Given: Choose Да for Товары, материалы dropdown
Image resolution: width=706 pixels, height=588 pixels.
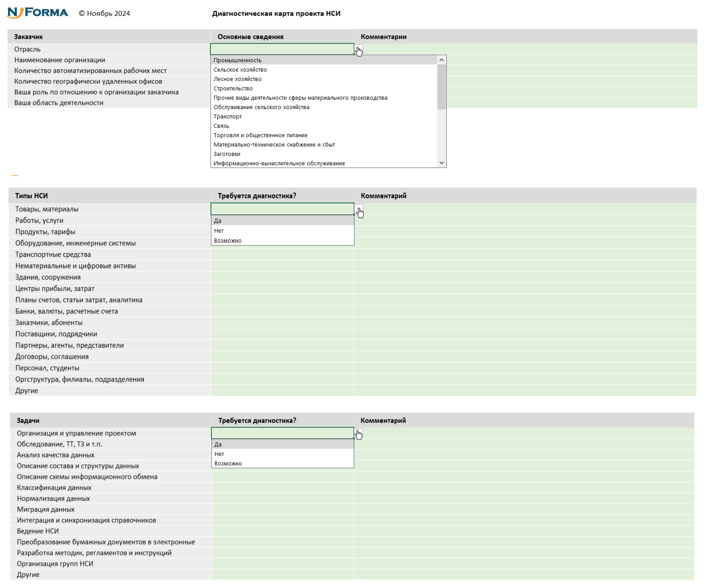Looking at the screenshot, I should tap(283, 221).
